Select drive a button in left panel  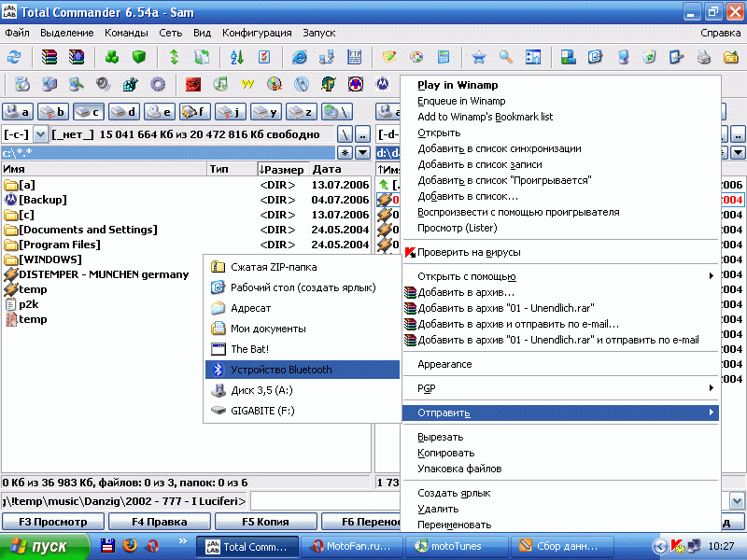tap(18, 112)
